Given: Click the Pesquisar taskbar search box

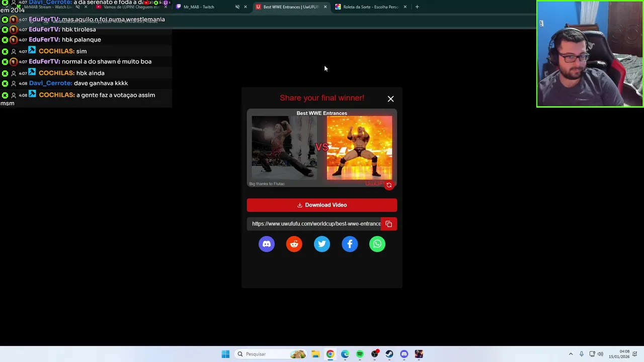Looking at the screenshot, I should tap(271, 354).
